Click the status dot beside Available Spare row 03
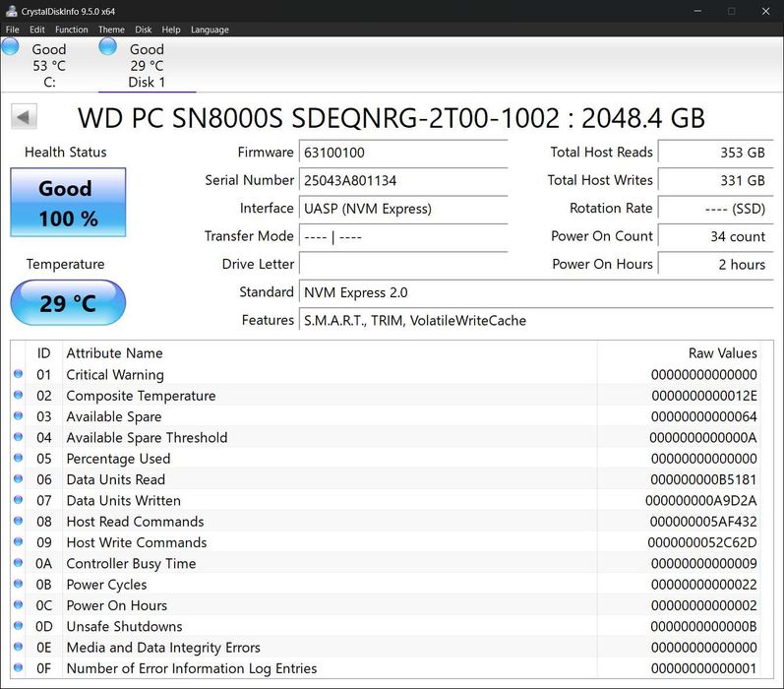784x689 pixels. [x=19, y=415]
